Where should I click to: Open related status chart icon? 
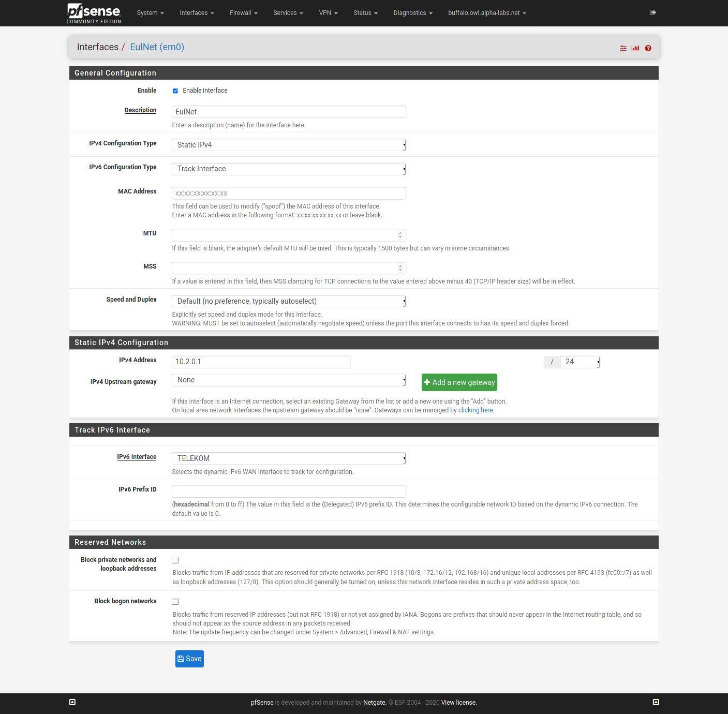pyautogui.click(x=636, y=48)
